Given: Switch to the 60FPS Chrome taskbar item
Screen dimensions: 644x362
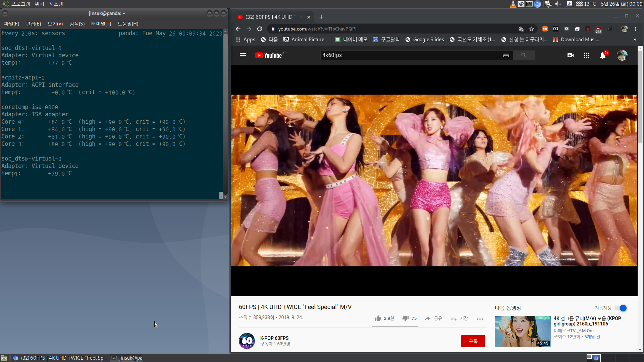Looking at the screenshot, I should [60, 358].
